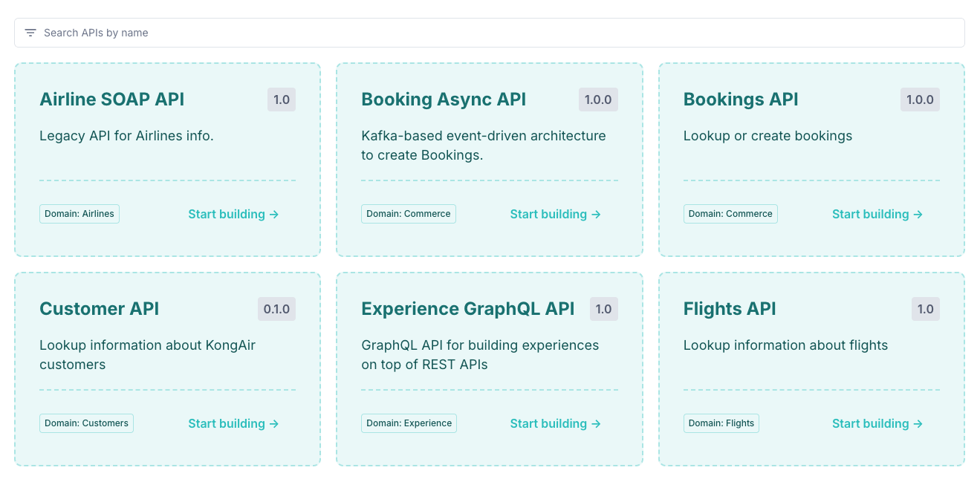
Task: Select the Booking Async API card title
Action: click(x=444, y=100)
